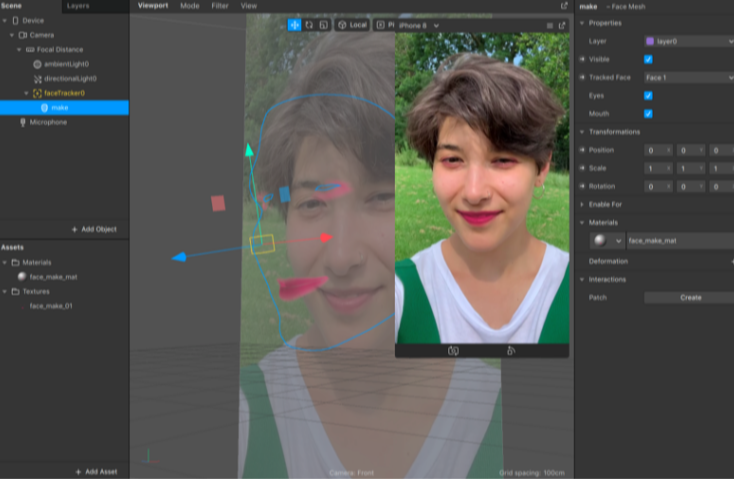Viewport: 734px width, 479px height.
Task: Click the purple layer0 color swatch
Action: tap(650, 42)
